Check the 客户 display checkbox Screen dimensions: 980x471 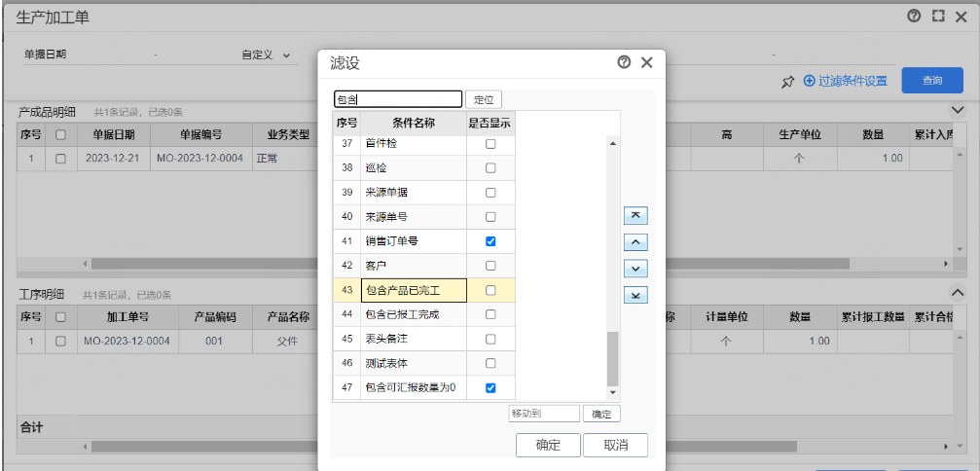click(x=490, y=266)
